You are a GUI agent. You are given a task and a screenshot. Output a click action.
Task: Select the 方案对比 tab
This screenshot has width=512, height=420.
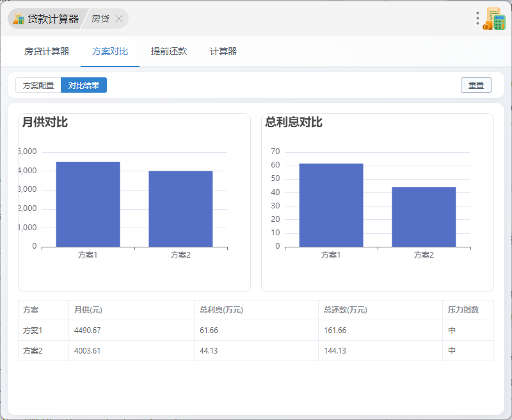click(x=110, y=52)
